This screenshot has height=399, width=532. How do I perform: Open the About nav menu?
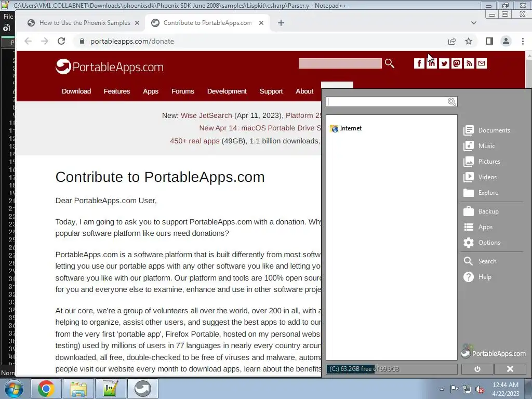pos(304,91)
